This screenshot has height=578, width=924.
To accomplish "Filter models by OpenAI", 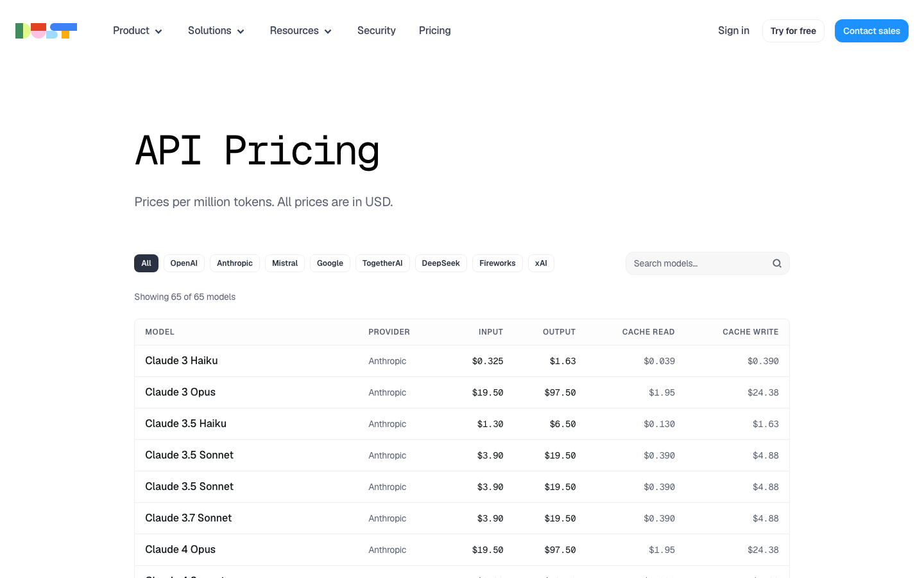I will click(x=184, y=263).
